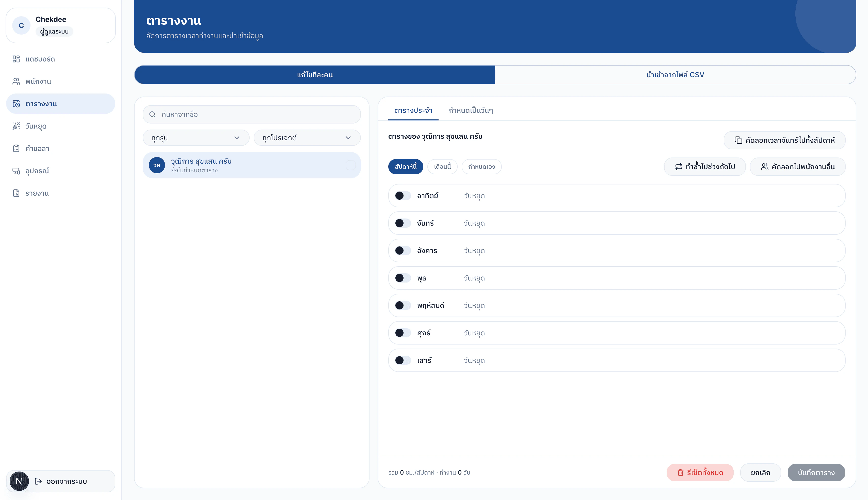Toggle the จันทร์ (Monday) work switch
868x500 pixels.
click(x=403, y=223)
